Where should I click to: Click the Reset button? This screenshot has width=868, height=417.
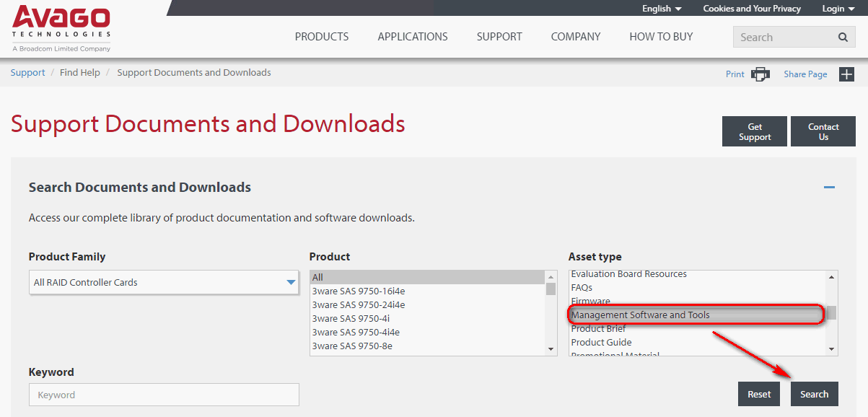point(759,394)
